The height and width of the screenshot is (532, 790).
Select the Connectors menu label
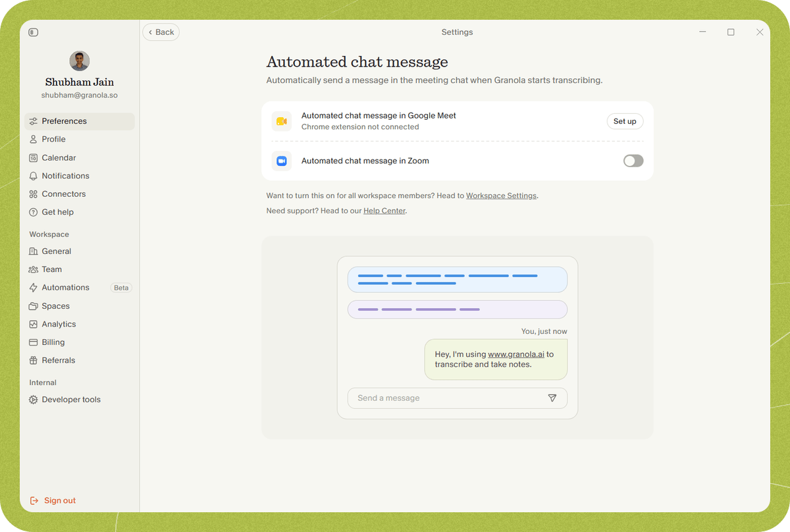(x=64, y=194)
